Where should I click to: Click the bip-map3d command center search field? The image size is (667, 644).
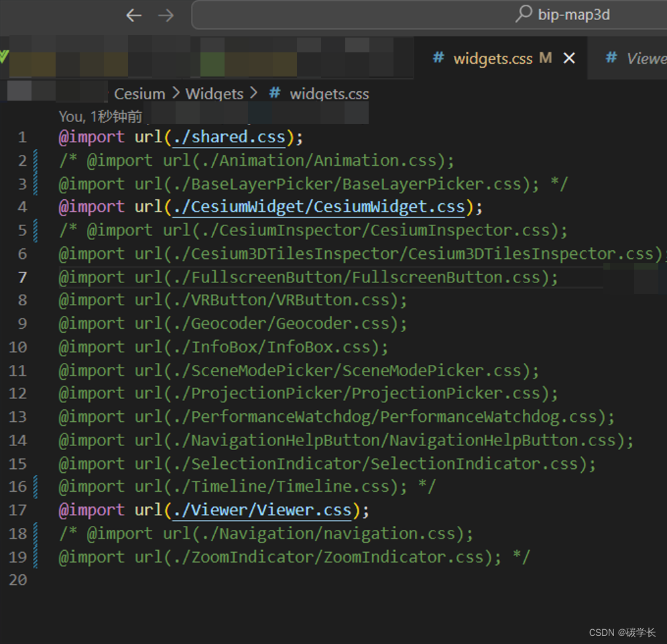573,15
